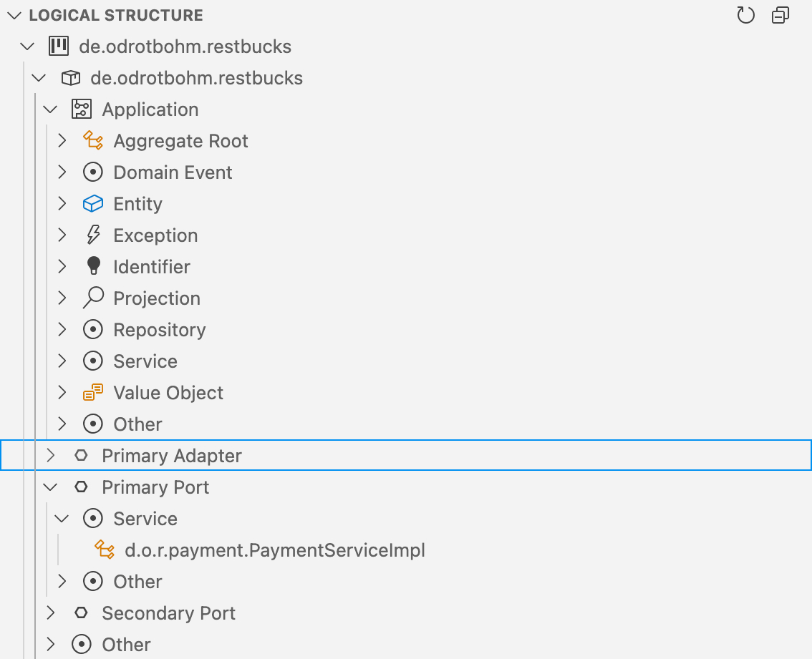Select the top-level de.odrotbohm.restbucks project

[x=185, y=47]
